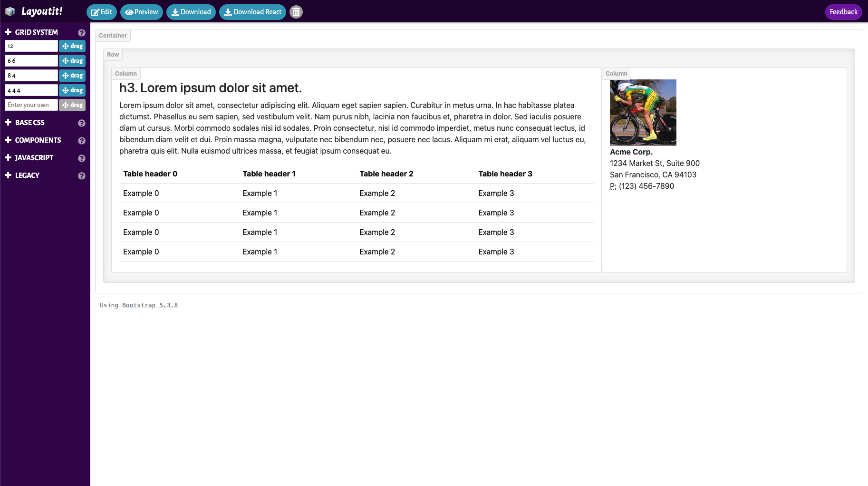
Task: Click the Download button
Action: pyautogui.click(x=191, y=12)
